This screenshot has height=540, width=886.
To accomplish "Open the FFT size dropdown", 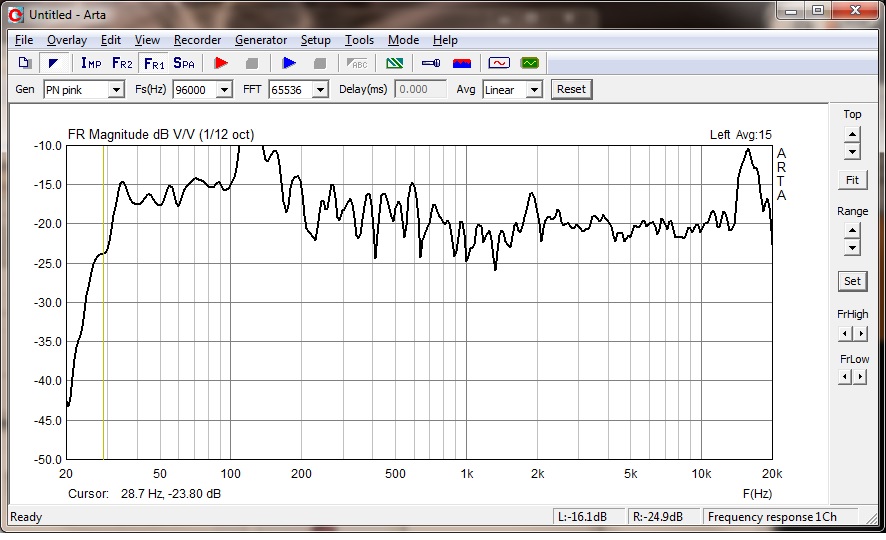I will tap(320, 90).
